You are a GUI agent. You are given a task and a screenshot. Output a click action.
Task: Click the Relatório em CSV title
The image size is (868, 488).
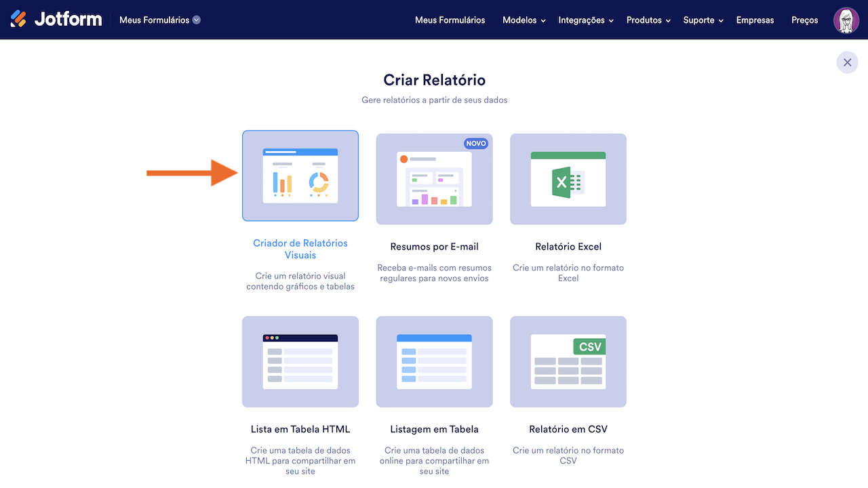pos(568,429)
